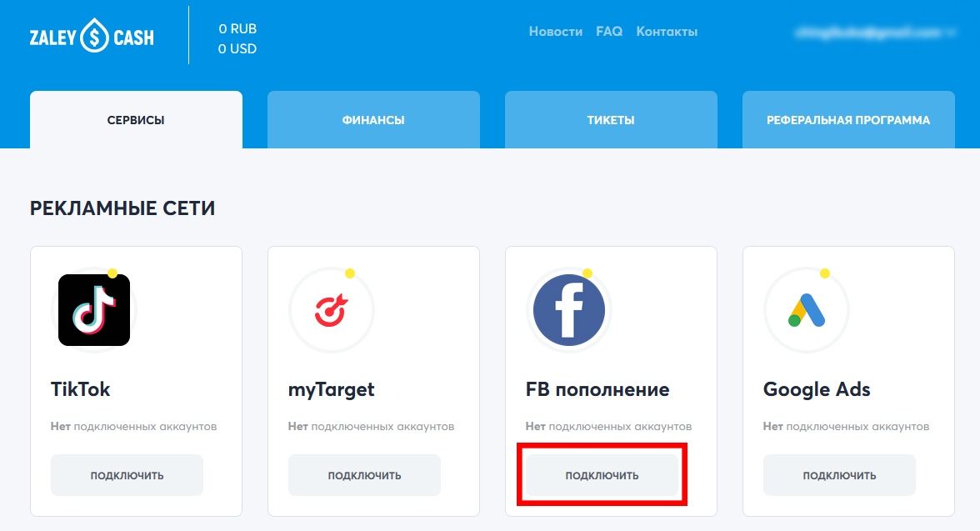Select the Сервисы tab

(x=136, y=119)
